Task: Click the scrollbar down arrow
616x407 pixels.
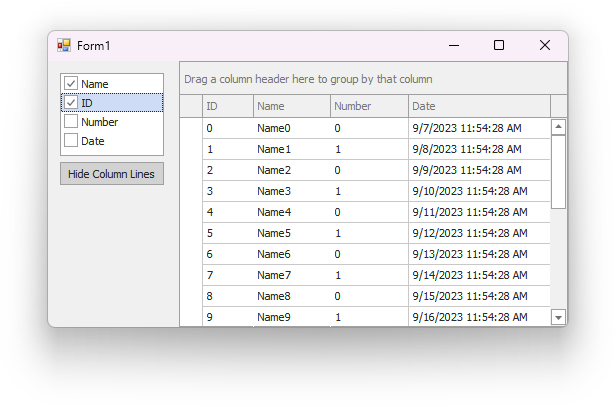Action: click(x=558, y=317)
